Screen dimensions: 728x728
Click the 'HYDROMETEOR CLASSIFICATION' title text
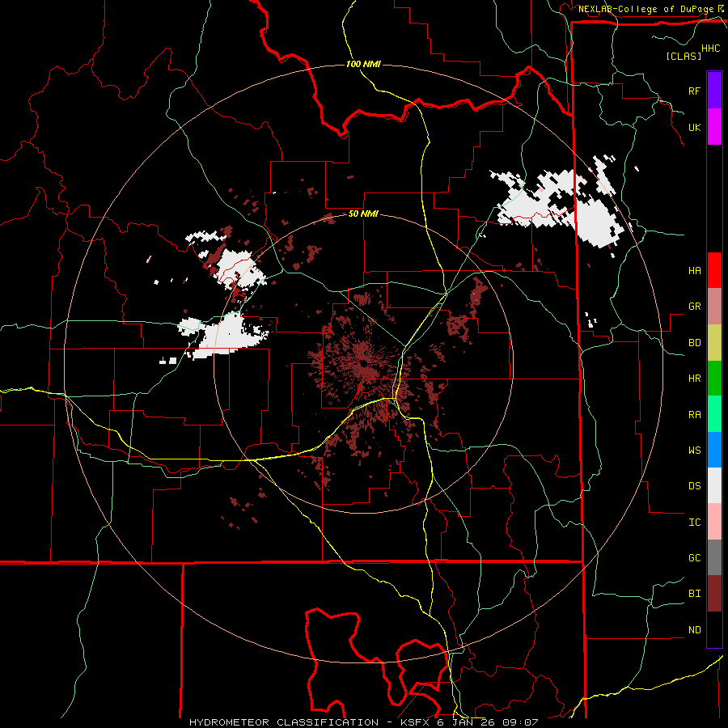pyautogui.click(x=284, y=722)
